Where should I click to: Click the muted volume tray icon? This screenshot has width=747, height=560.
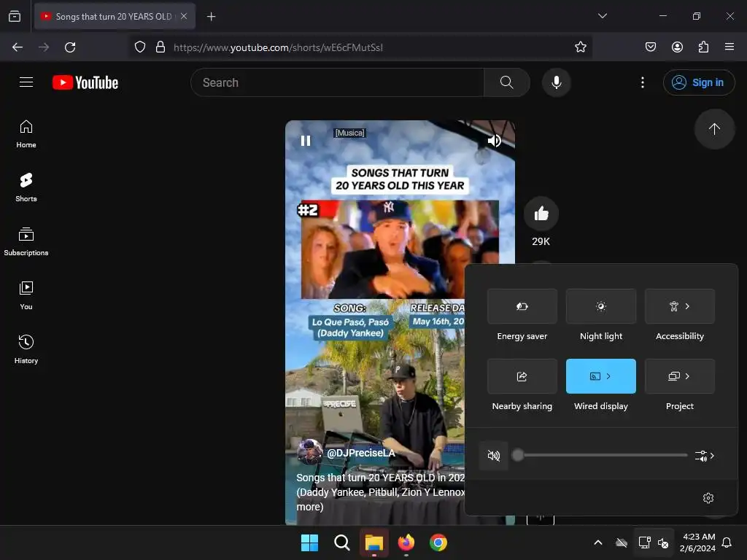tap(662, 542)
